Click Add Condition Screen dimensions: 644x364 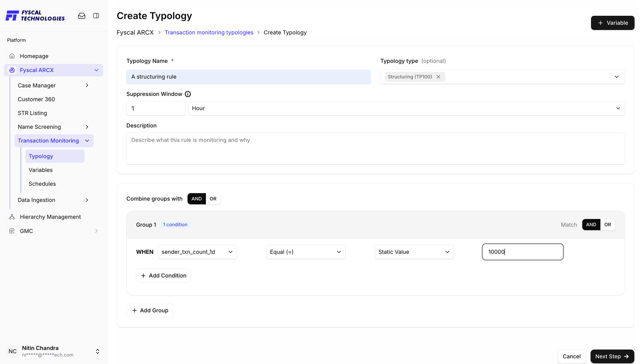point(163,275)
